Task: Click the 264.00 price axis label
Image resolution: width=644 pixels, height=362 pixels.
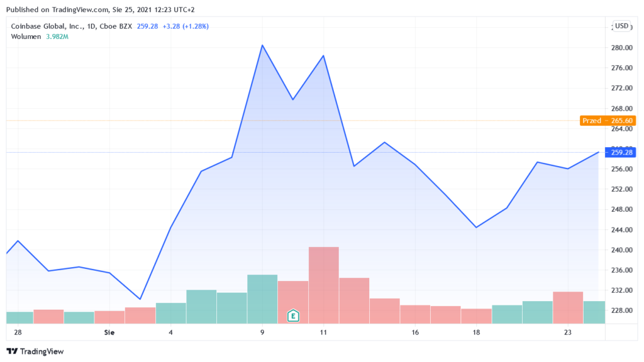Action: pyautogui.click(x=622, y=129)
